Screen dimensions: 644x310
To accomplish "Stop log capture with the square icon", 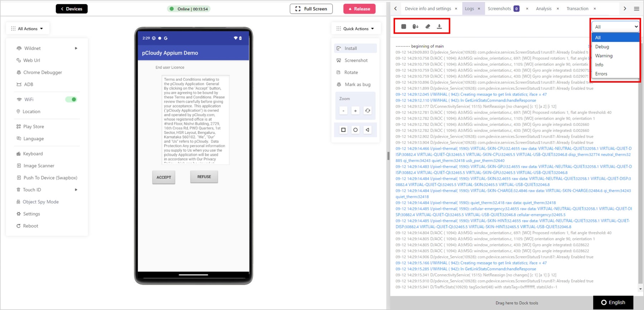I will pyautogui.click(x=404, y=26).
